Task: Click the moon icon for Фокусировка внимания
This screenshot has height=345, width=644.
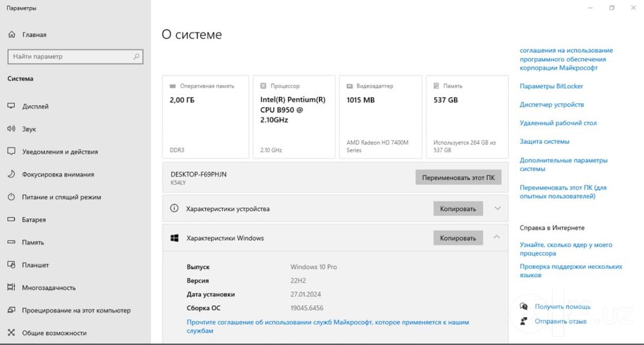Action: pos(12,174)
